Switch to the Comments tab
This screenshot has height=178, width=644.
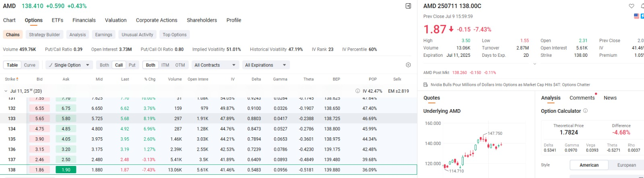coord(582,98)
